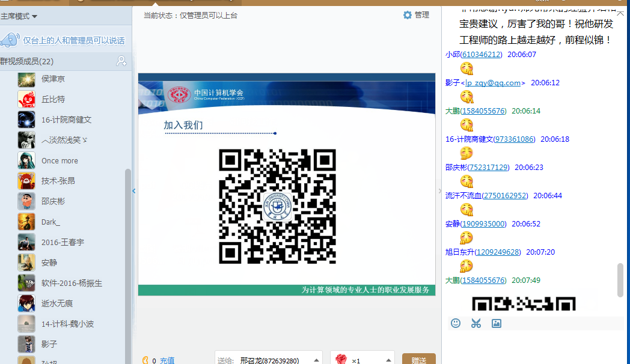The image size is (630, 364).
Task: Open 旭日东升's link 1209249628
Action: 498,252
